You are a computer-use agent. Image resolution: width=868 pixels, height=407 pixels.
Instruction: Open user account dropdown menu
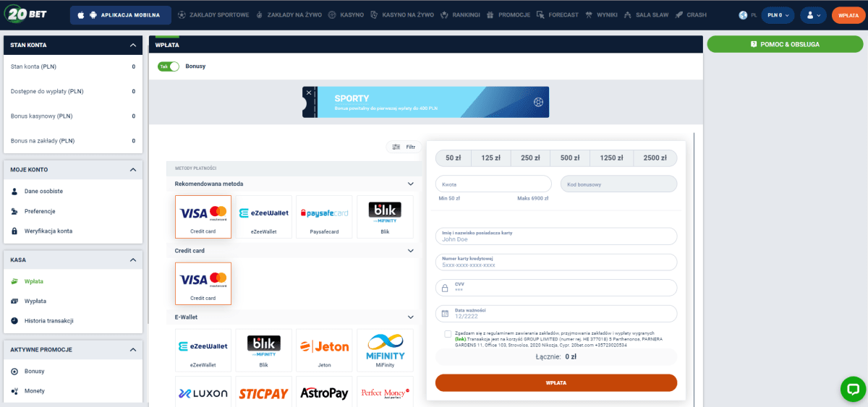coord(812,15)
